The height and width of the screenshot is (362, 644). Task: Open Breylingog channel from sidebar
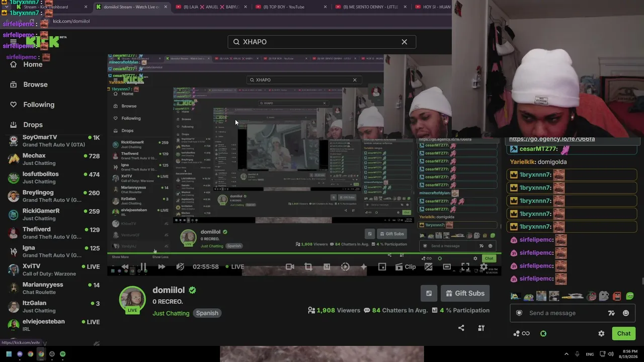point(54,196)
